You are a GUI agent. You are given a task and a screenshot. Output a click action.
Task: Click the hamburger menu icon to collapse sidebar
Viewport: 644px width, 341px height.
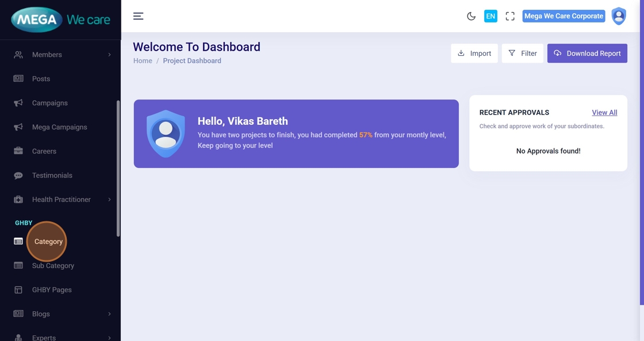[138, 16]
